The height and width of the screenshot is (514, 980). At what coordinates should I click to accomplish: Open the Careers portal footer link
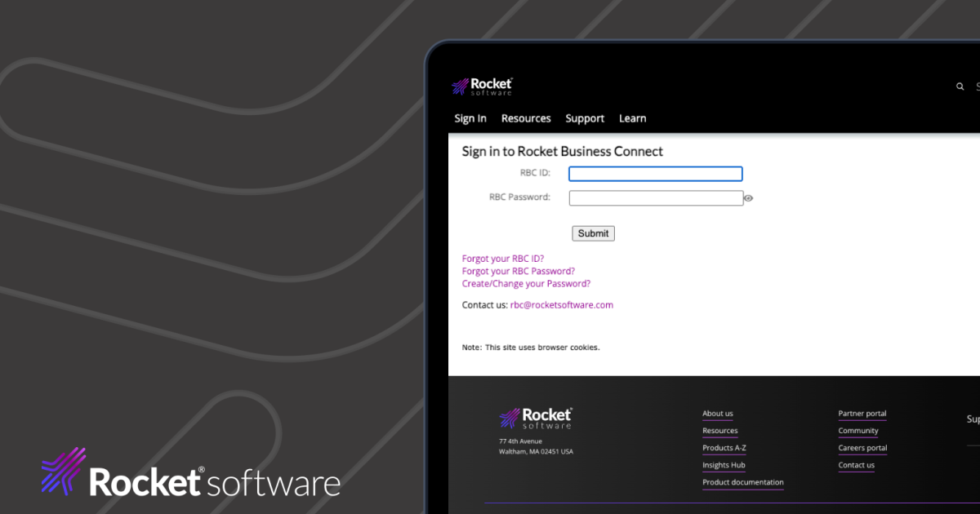pyautogui.click(x=862, y=448)
